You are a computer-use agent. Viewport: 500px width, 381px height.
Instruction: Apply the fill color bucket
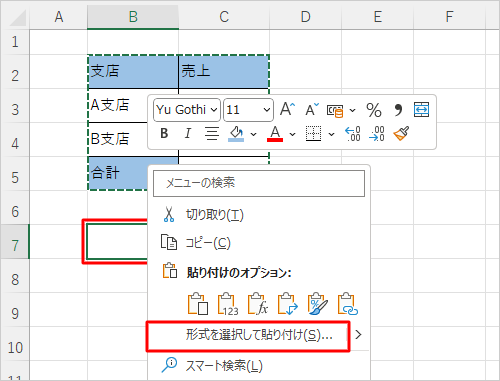[x=236, y=134]
